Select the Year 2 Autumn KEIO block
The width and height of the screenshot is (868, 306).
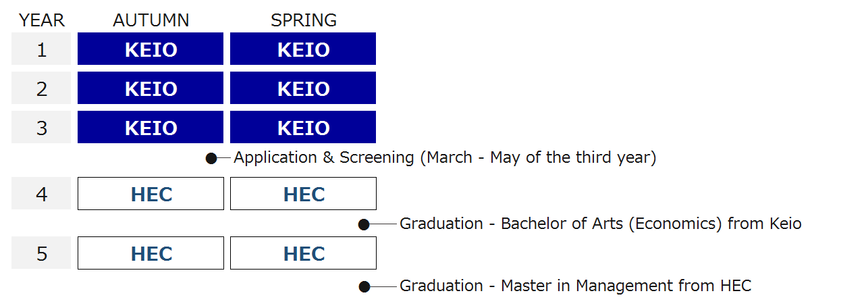tap(151, 88)
